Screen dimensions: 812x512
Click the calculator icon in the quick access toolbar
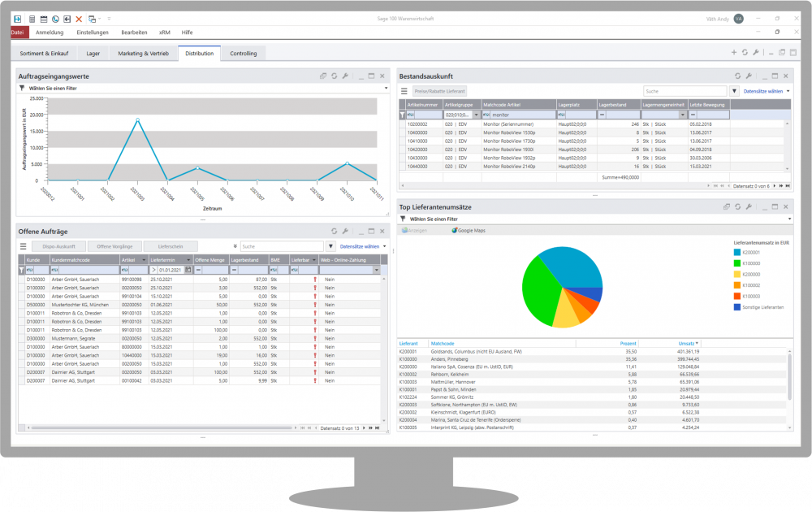click(32, 18)
